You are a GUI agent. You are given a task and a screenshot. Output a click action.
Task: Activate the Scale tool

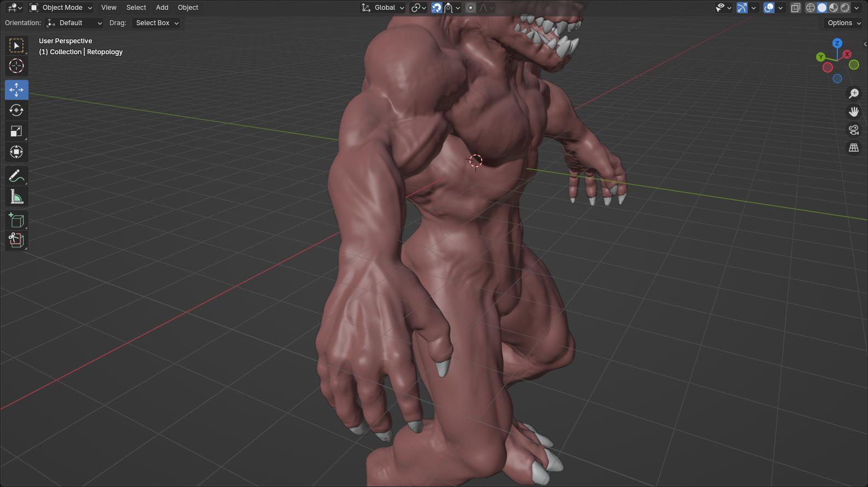click(16, 131)
